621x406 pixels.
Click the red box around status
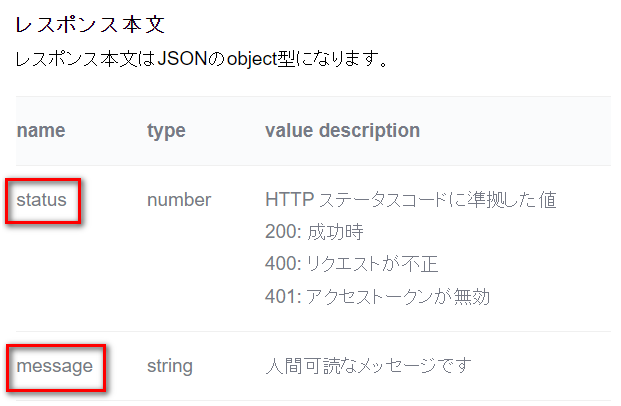[x=43, y=201]
